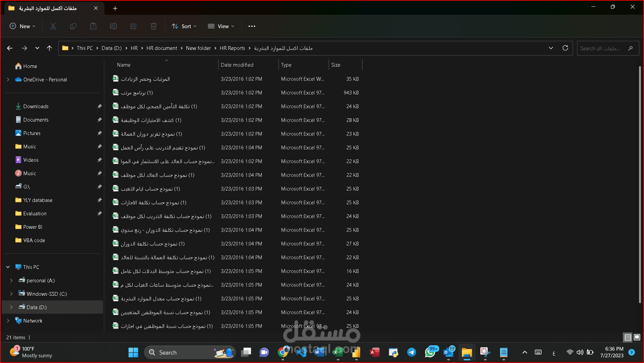Expand the Network tree node
The width and height of the screenshot is (644, 363).
coord(8,320)
